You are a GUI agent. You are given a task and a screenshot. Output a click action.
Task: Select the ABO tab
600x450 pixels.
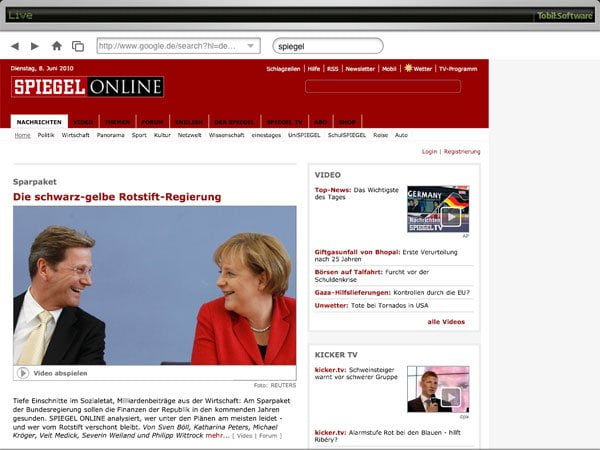coord(321,122)
